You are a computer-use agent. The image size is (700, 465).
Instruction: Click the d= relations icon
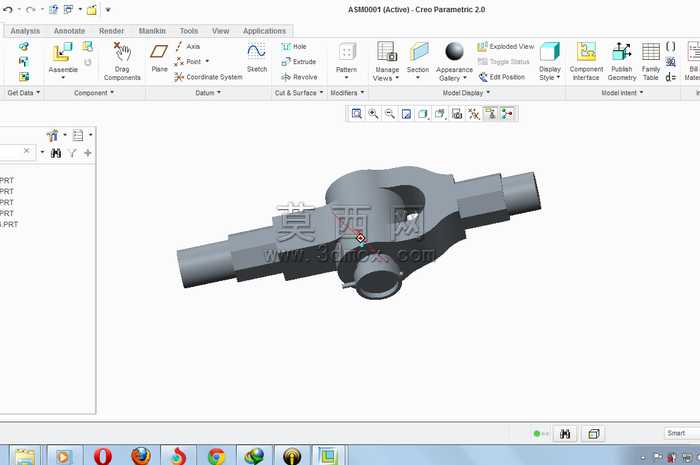click(x=671, y=77)
